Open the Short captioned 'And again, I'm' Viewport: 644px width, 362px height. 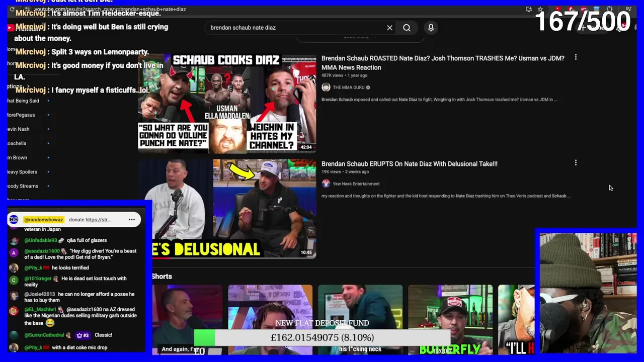pos(187,320)
